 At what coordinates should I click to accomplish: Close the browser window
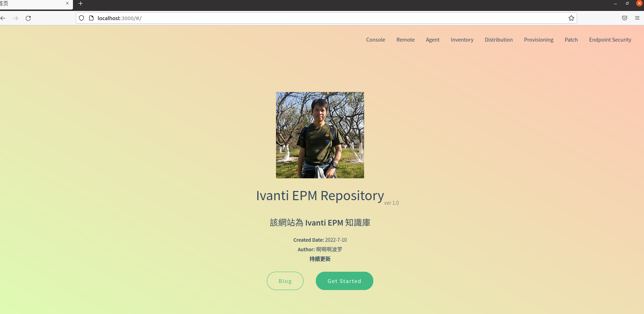(639, 3)
